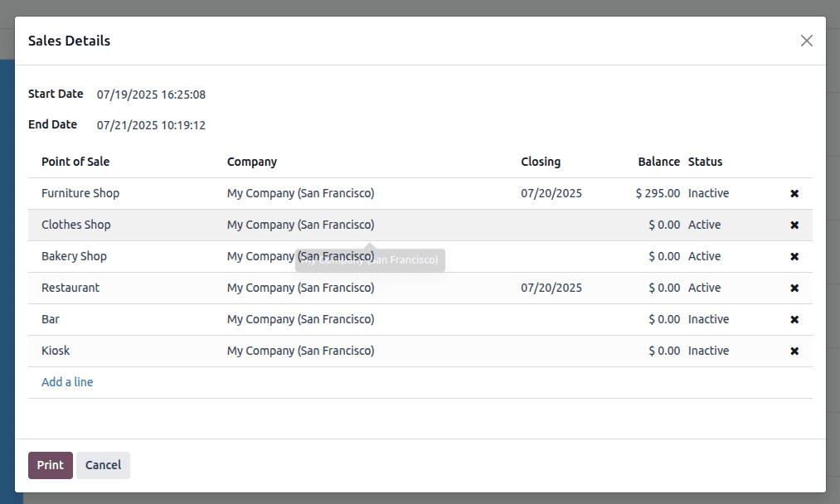Remove the Kiosk entry

794,351
